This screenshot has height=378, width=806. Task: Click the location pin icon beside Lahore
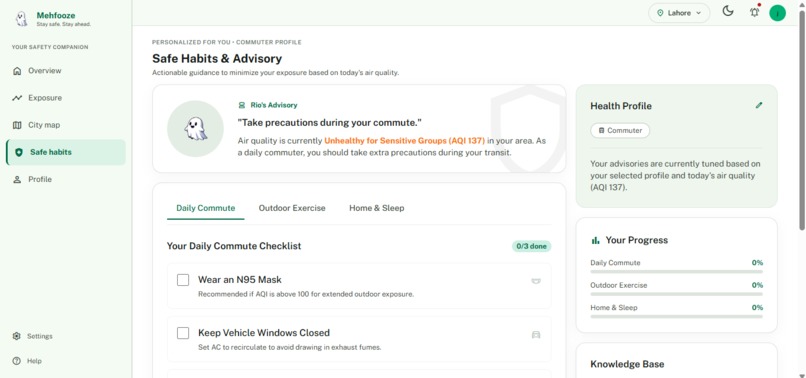(661, 13)
